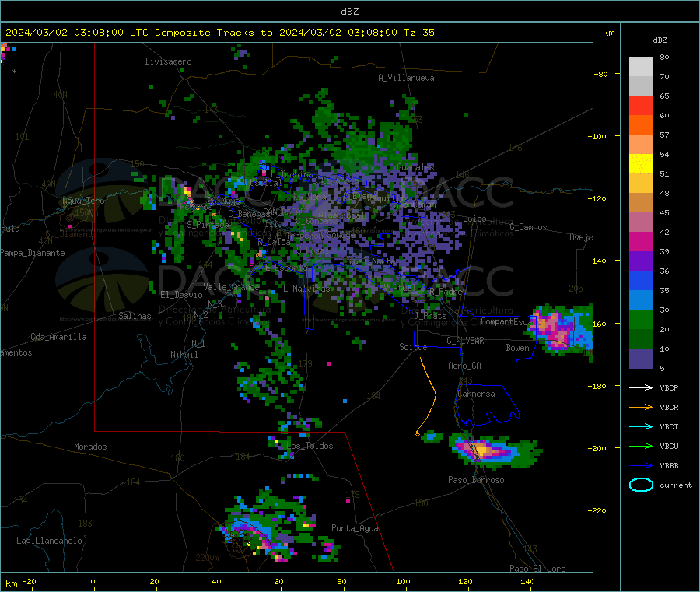Image resolution: width=700 pixels, height=592 pixels.
Task: Select the yellow 51 dBZ color swatch
Action: 641,164
